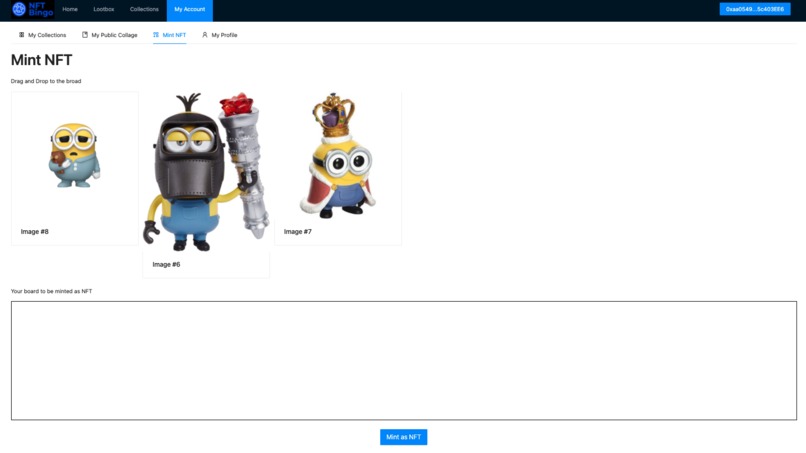Open the Mint NFT tab
This screenshot has height=453, width=806.
coord(169,35)
